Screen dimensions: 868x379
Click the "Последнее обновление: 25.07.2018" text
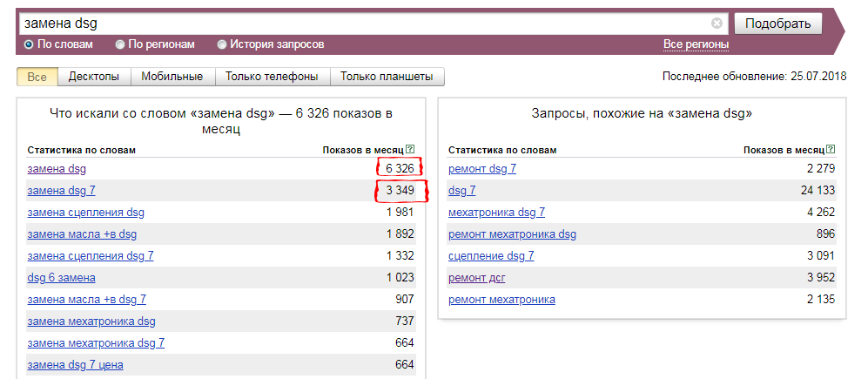point(755,77)
